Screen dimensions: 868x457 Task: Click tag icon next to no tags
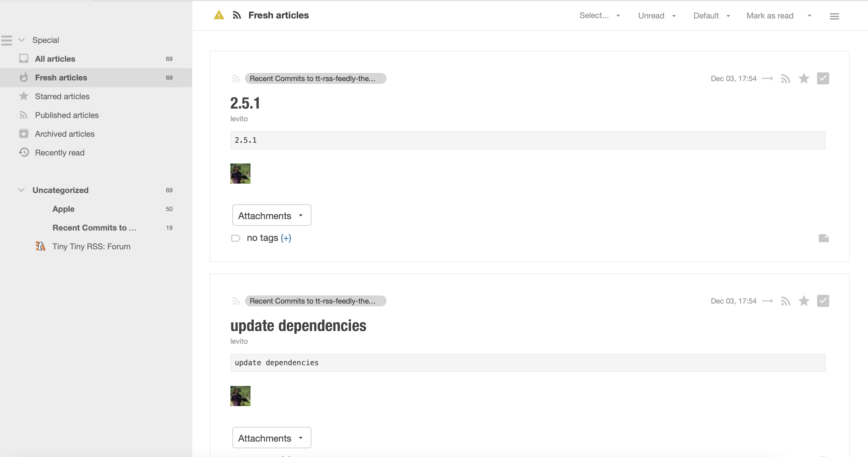pyautogui.click(x=235, y=238)
